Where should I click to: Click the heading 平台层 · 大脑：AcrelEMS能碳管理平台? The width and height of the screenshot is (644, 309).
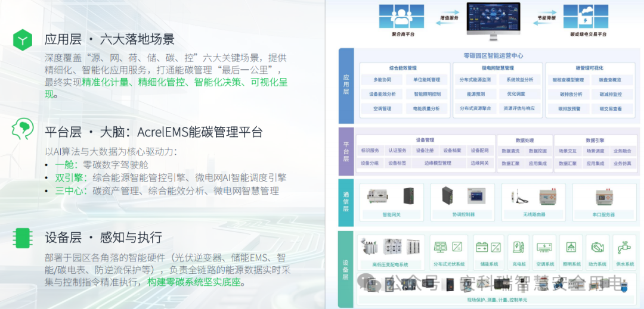pyautogui.click(x=153, y=132)
